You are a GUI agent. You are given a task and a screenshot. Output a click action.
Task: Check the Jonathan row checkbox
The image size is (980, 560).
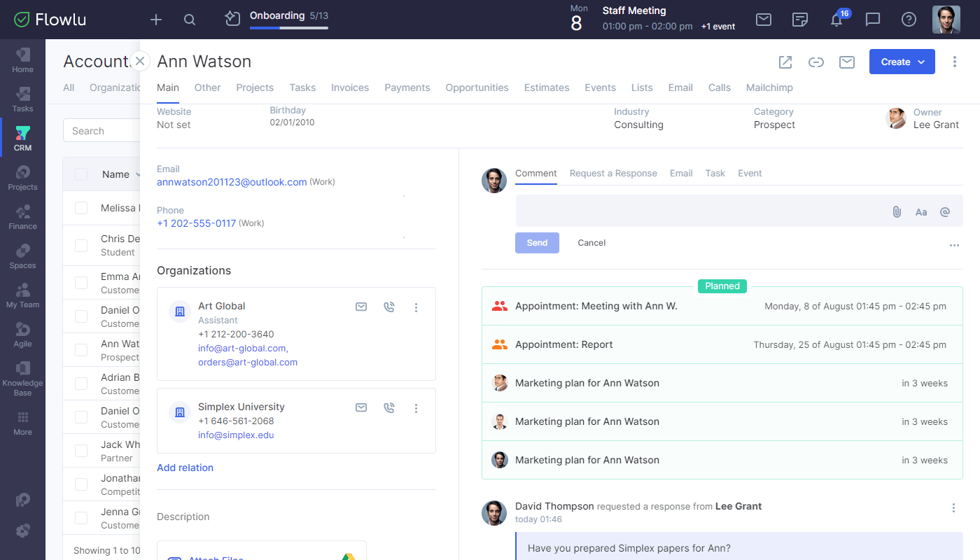pos(81,484)
